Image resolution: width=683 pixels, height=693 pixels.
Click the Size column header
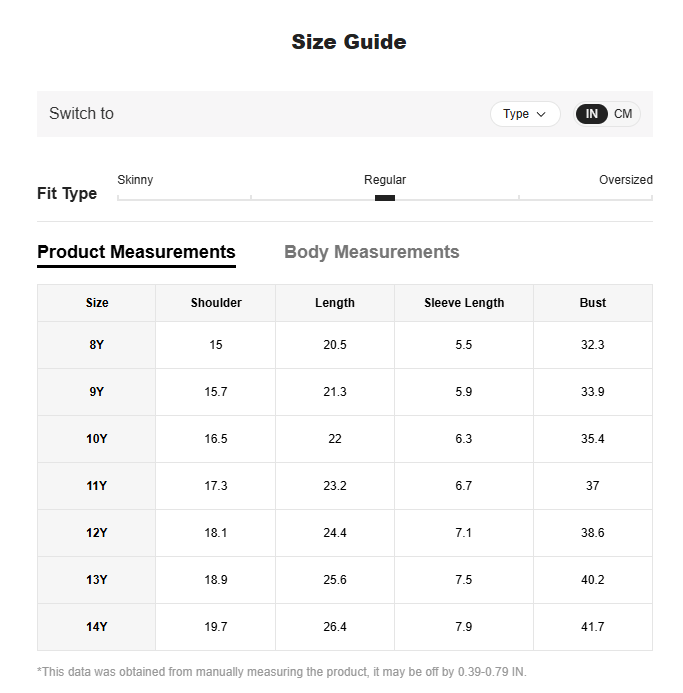(x=97, y=303)
